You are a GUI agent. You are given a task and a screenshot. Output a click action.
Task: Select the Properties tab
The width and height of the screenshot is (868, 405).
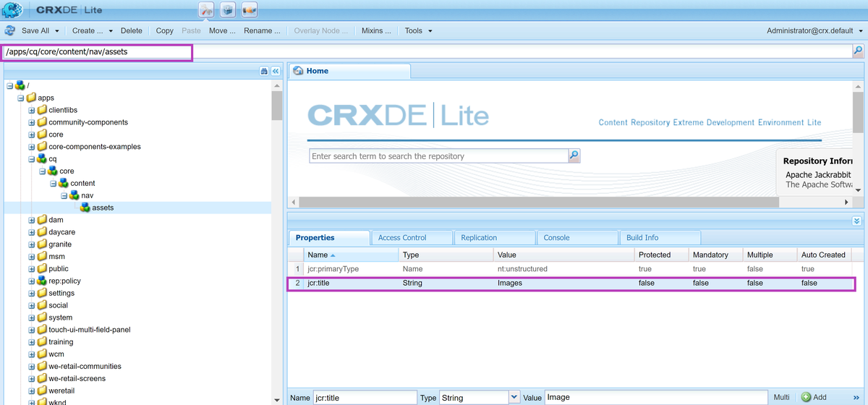(x=328, y=237)
